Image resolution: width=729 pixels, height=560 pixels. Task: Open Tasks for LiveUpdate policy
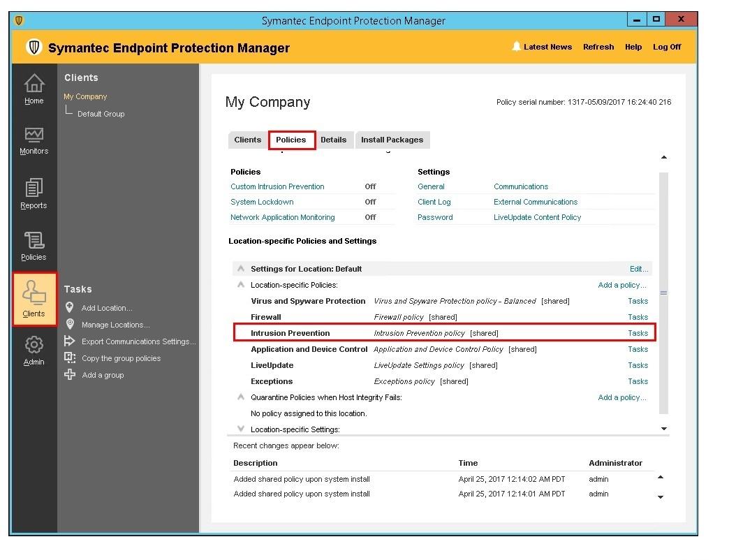[638, 365]
